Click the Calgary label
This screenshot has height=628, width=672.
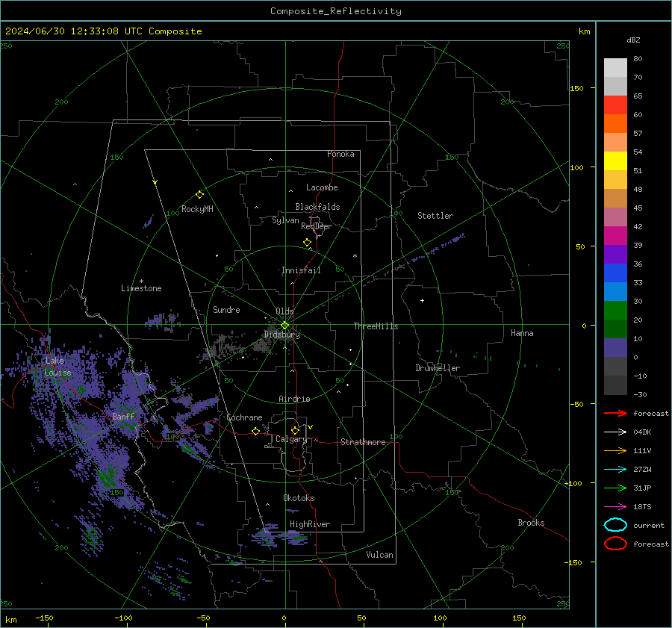click(x=291, y=439)
